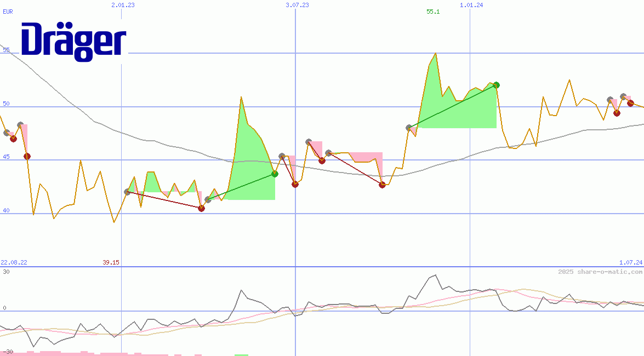
Task: Click the 30 indicator axis label
Action: click(x=6, y=272)
